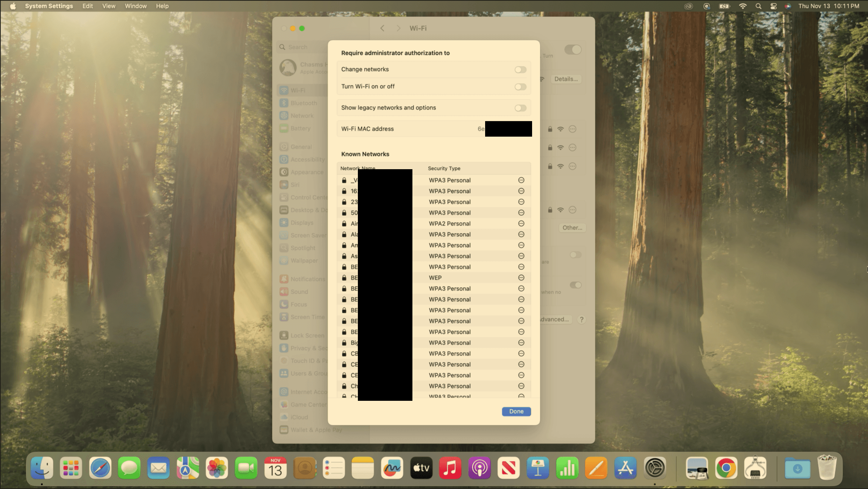Open the App Store icon
The image size is (868, 489).
(x=625, y=468)
